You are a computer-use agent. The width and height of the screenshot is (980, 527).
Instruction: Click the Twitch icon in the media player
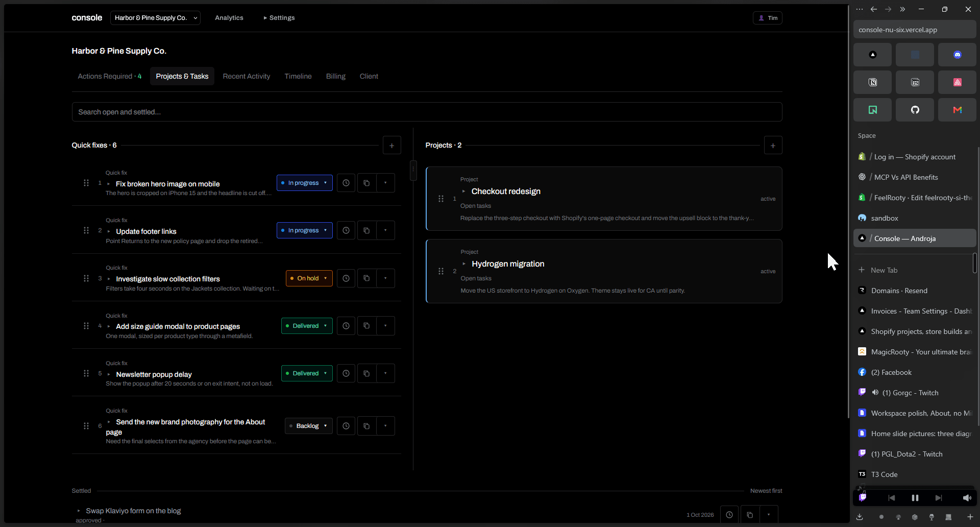[x=863, y=497]
